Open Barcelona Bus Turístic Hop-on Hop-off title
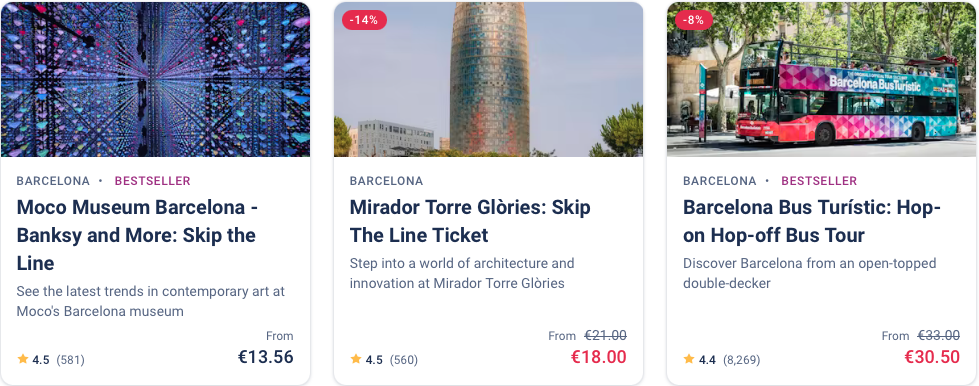Image resolution: width=979 pixels, height=386 pixels. click(x=812, y=221)
